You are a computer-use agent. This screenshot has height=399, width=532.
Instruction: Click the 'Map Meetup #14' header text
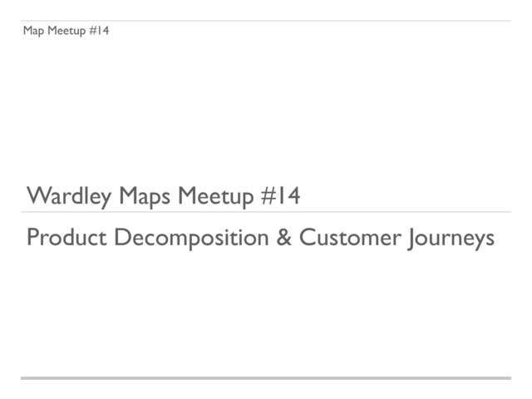(66, 31)
